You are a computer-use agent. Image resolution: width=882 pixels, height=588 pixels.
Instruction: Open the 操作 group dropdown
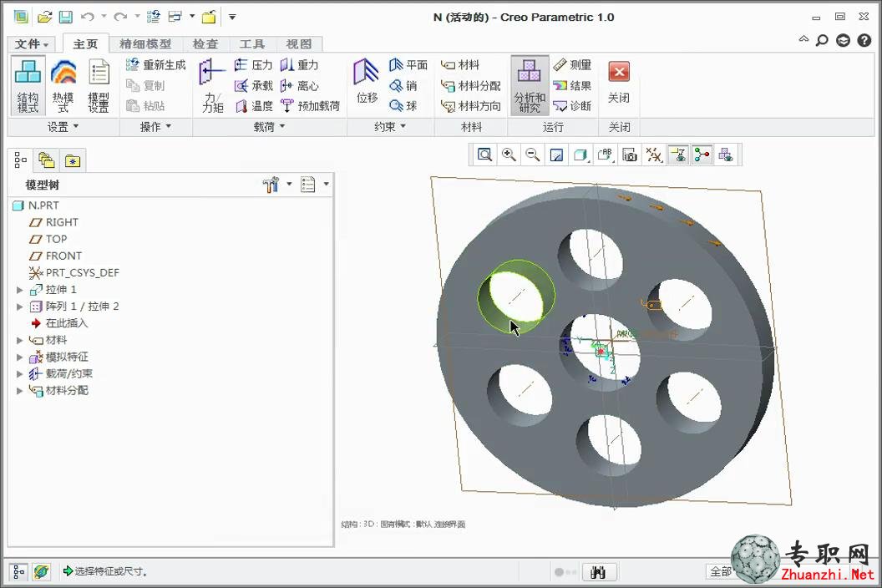(155, 127)
